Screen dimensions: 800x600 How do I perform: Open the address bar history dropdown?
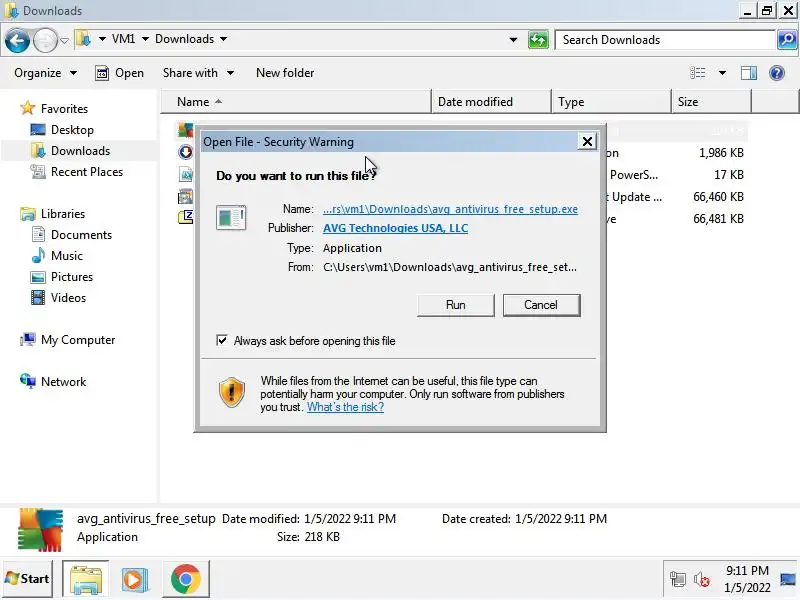coord(513,39)
